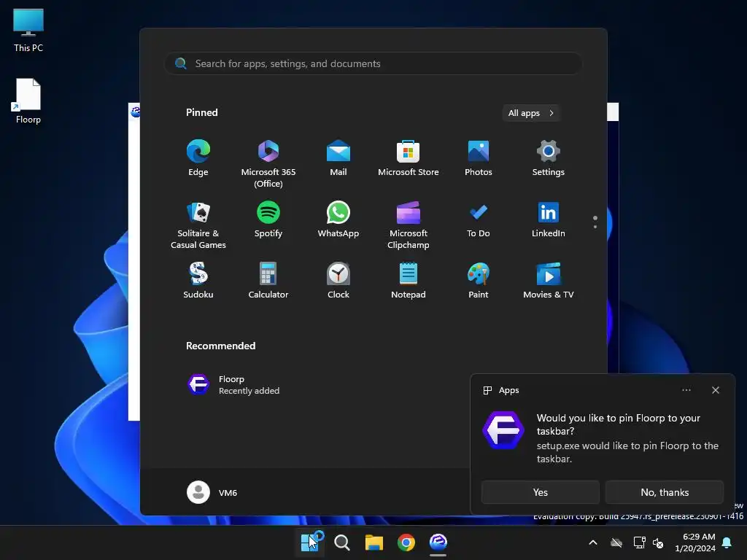Screen dimensions: 747x560
Task: Open network status tray icon
Action: coord(639,542)
